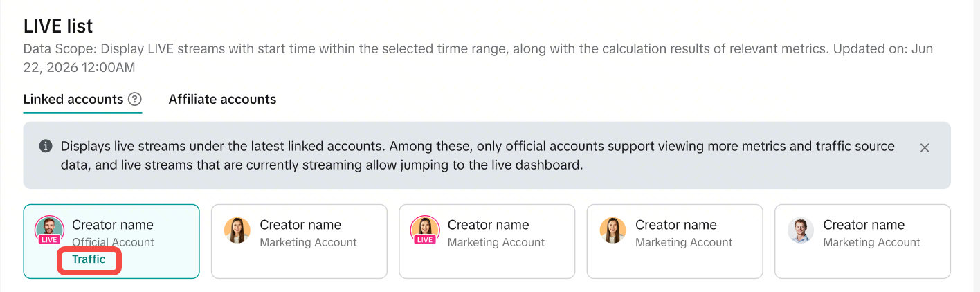The height and width of the screenshot is (292, 980).
Task: Click the live-ringed avatar on the third creator card
Action: point(425,228)
